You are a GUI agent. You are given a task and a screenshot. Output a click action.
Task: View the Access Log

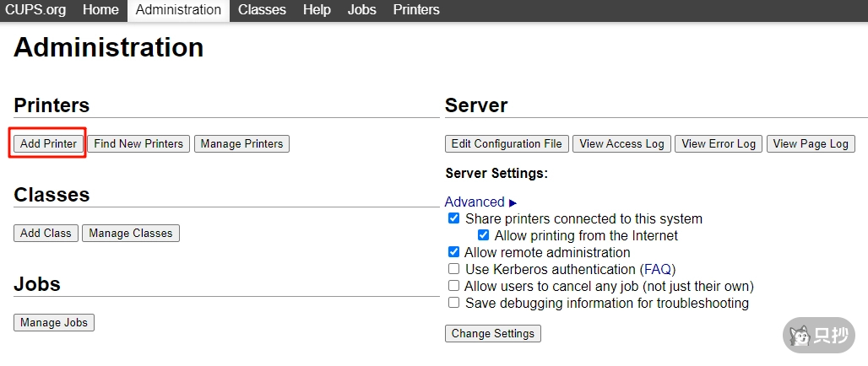[621, 144]
